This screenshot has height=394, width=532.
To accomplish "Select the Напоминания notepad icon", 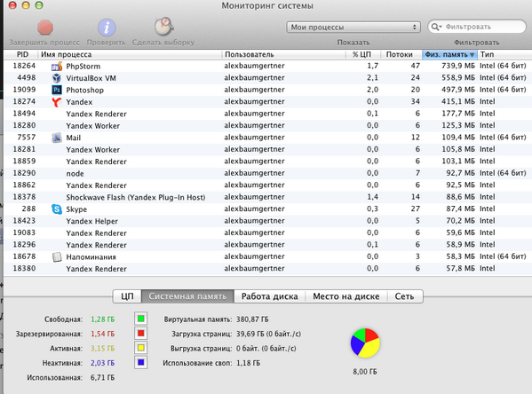I will click(57, 257).
